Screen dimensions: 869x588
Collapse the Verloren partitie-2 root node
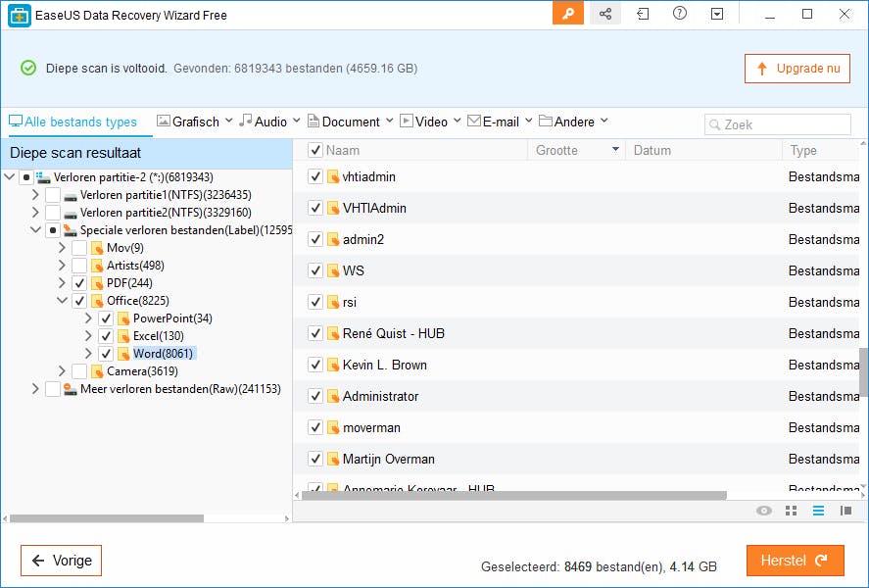10,177
